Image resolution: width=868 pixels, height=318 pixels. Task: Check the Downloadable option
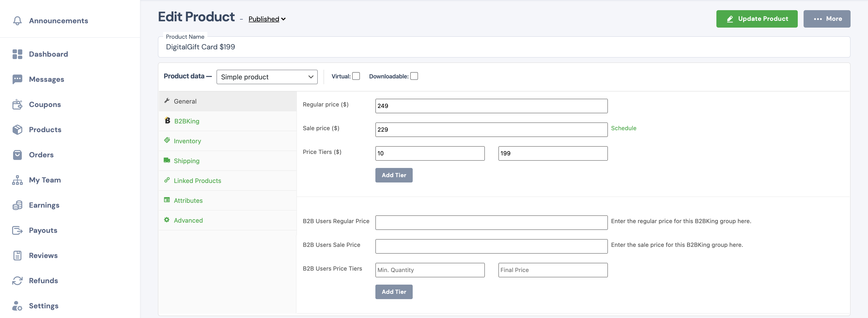click(x=414, y=76)
